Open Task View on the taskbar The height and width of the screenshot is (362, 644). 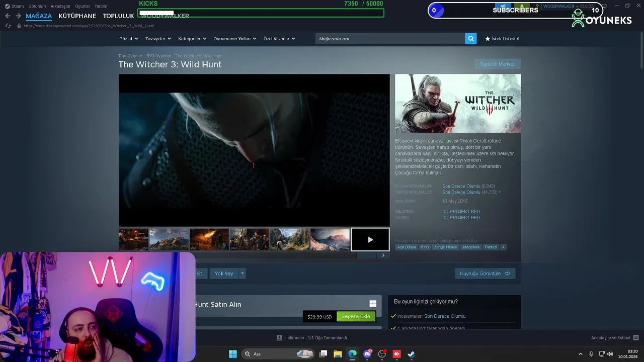point(324,354)
